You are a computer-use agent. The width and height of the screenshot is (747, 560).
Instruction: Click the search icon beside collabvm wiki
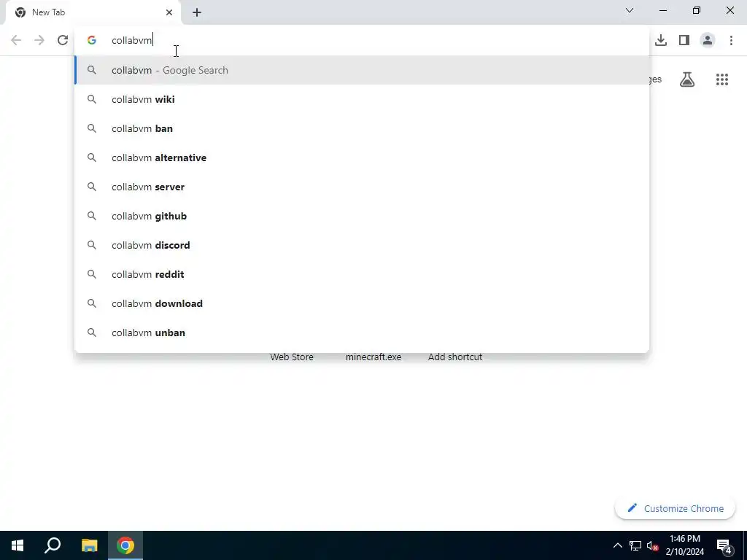(91, 99)
